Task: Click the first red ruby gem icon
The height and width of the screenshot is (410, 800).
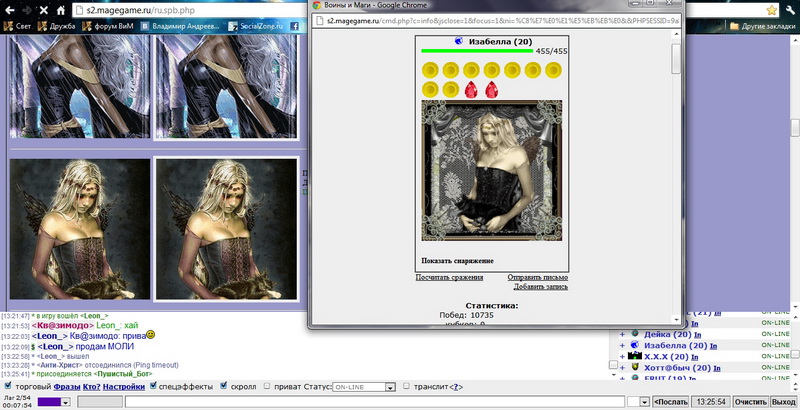Action: [x=471, y=89]
